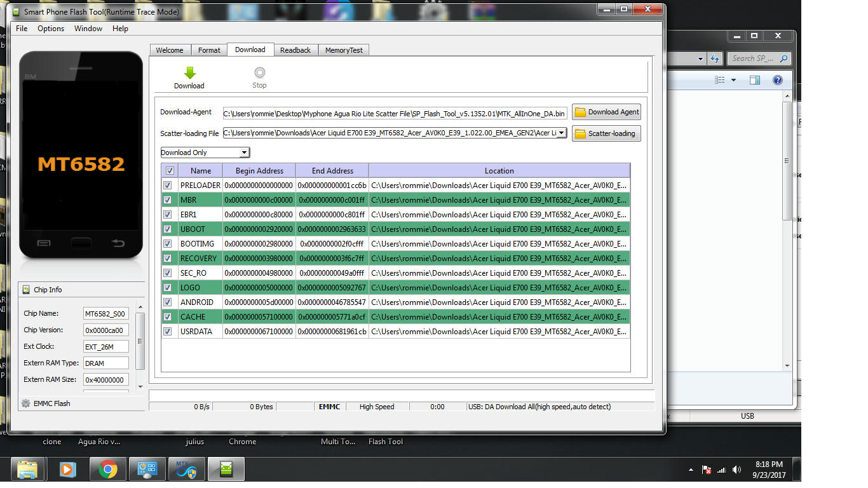Uncheck the USRDATA partition checkbox
The height and width of the screenshot is (488, 868).
point(168,332)
